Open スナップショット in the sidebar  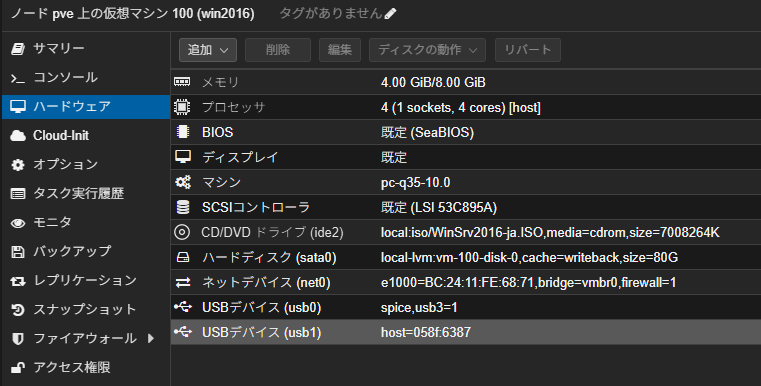[86, 309]
